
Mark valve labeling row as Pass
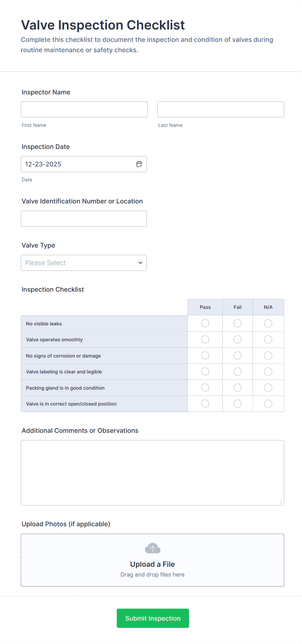[x=205, y=371]
